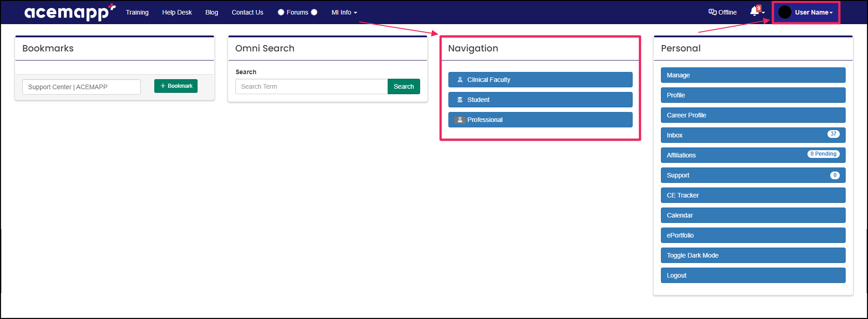Open the Affiliations button

[753, 155]
